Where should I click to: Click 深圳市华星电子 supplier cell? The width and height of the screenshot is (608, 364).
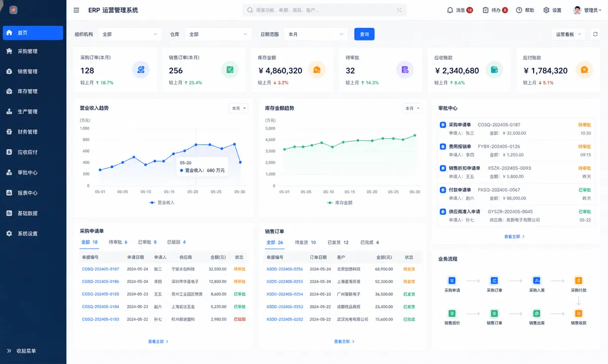pyautogui.click(x=185, y=281)
